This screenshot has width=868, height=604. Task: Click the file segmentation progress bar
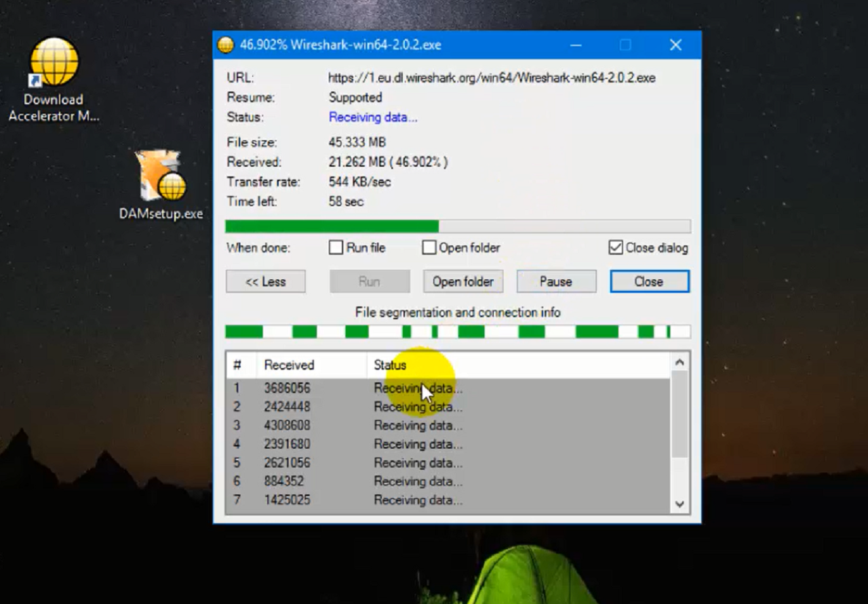coord(458,331)
